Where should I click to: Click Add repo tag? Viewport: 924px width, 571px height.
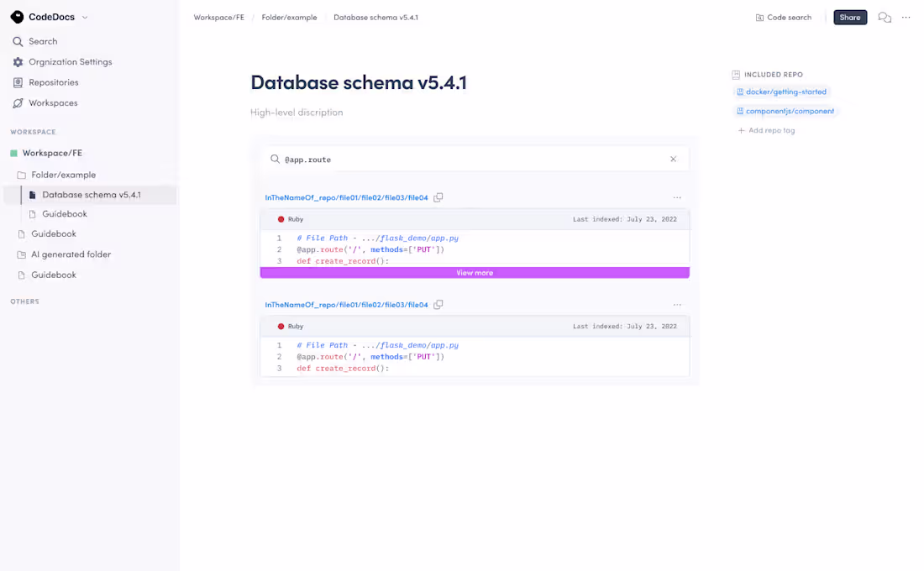click(x=766, y=129)
